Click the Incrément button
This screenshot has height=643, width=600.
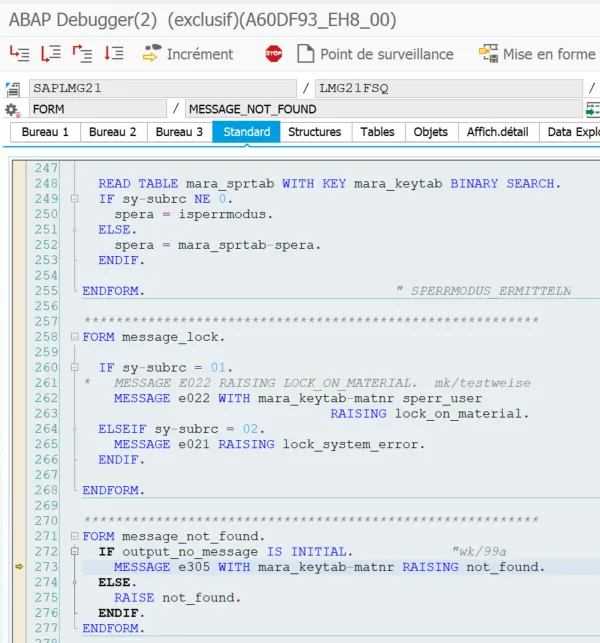click(x=188, y=54)
